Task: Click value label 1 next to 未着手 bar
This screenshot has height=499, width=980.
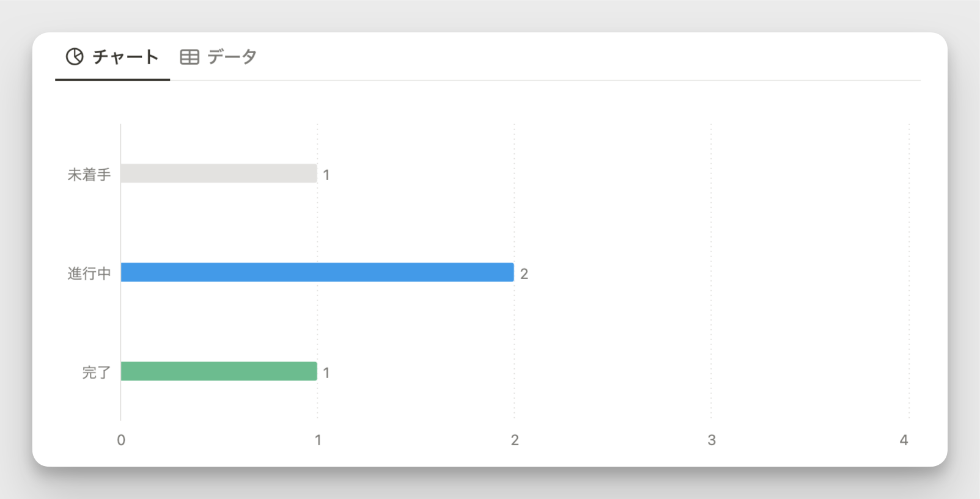Action: pyautogui.click(x=326, y=175)
